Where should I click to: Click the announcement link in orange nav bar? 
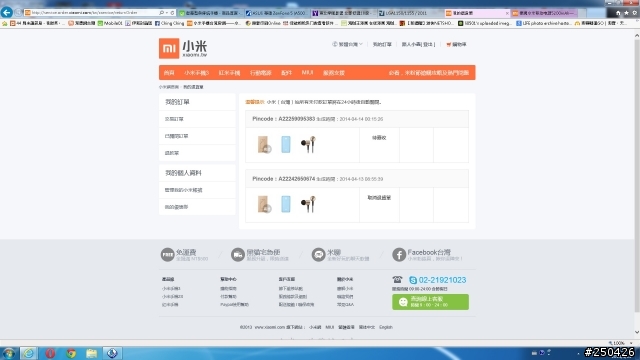pos(429,73)
